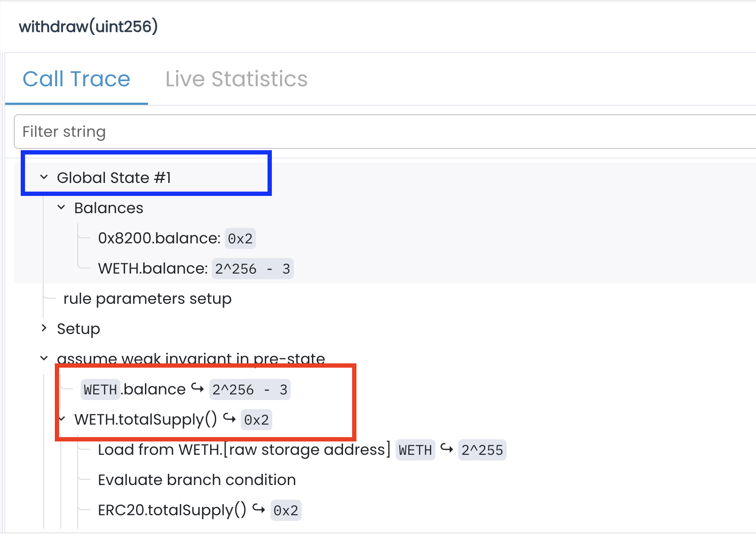Select the rule parameters setup entry
This screenshot has width=756, height=542.
tap(147, 299)
